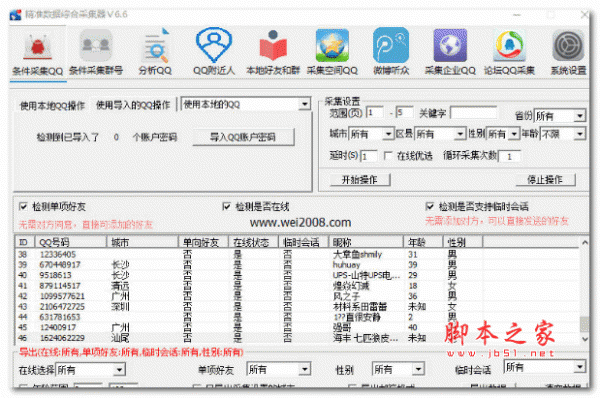Select the 条件采集群号 group icon
Viewport: 600px width, 398px height.
(96, 46)
